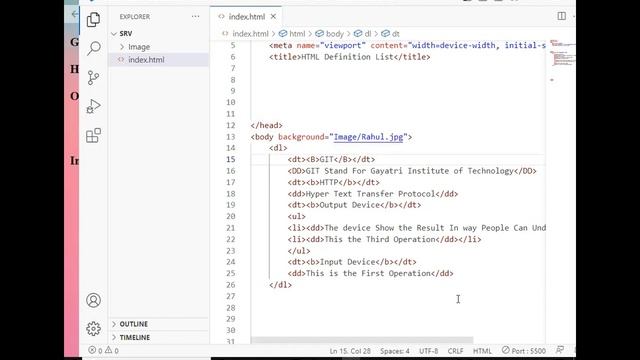Click the Port : 5500 Live Server status

(524, 351)
